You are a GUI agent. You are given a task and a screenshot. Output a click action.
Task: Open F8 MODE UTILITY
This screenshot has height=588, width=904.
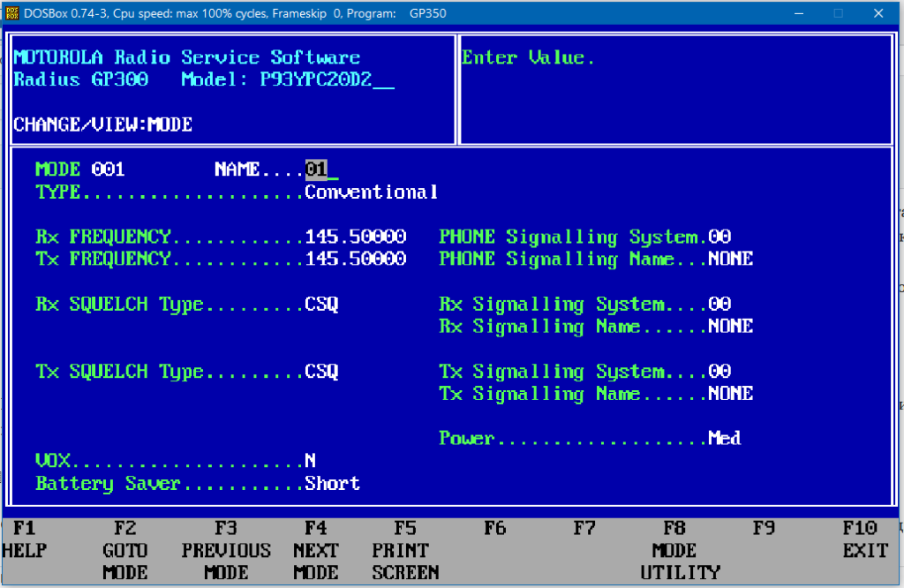[x=681, y=551]
